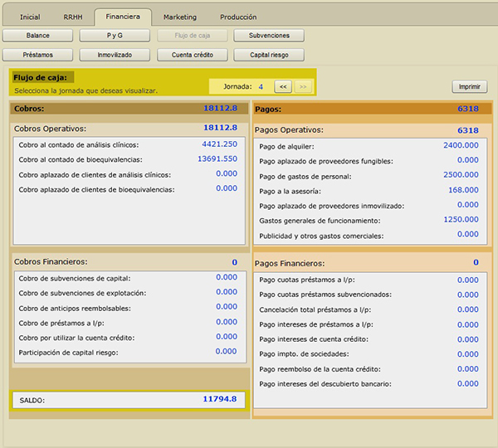This screenshot has width=498, height=448.
Task: Click 'Participación de capital riesgo' value
Action: [226, 352]
